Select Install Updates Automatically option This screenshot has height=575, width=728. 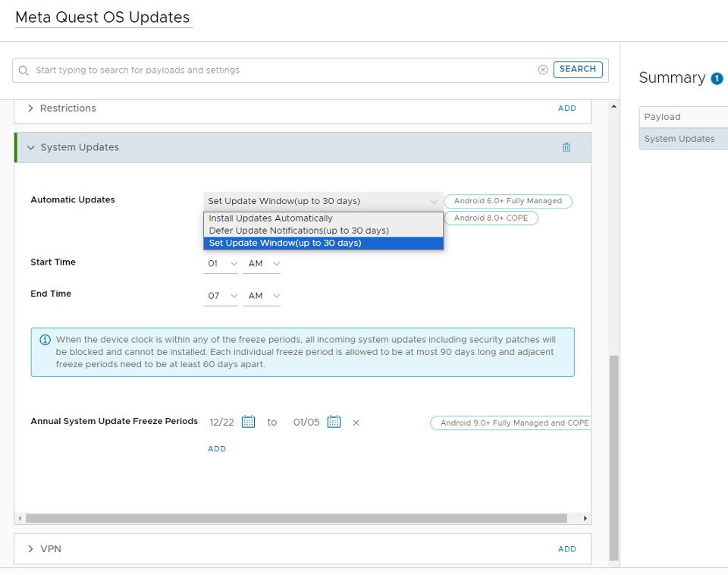point(271,218)
